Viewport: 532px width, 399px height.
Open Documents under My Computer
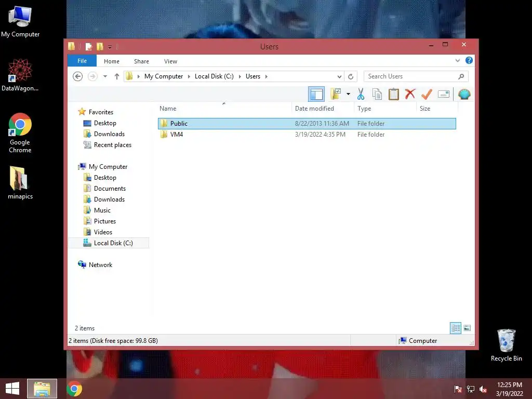click(x=110, y=188)
